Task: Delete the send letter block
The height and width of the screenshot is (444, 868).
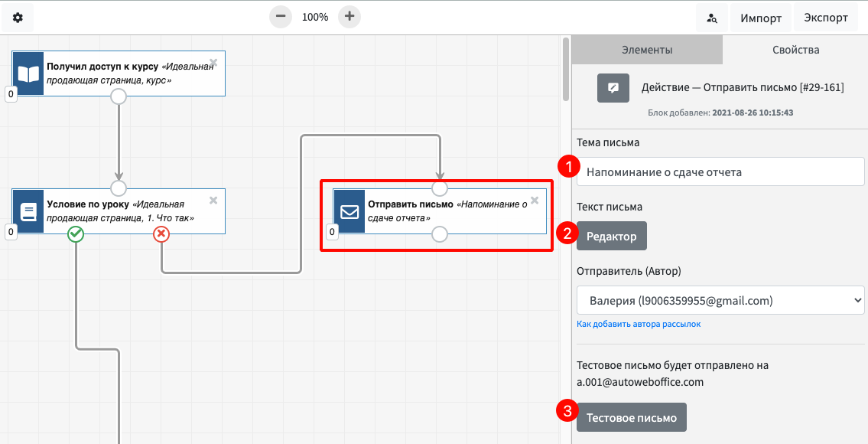Action: pos(535,200)
